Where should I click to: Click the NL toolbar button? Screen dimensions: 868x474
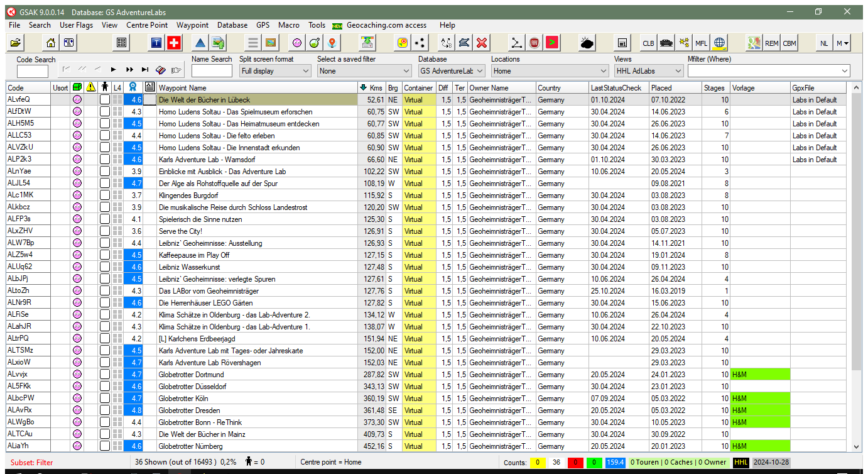pyautogui.click(x=824, y=43)
